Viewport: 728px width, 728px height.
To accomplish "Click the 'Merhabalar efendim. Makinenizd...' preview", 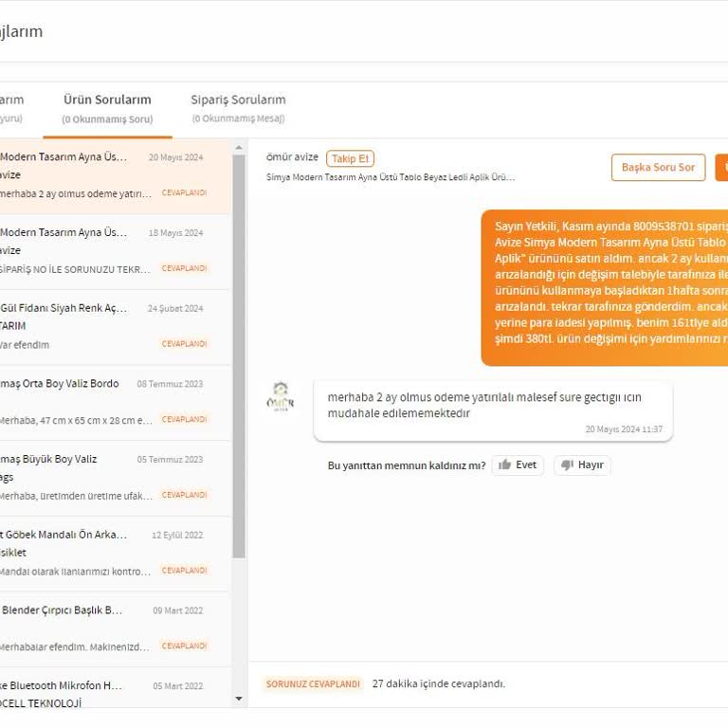I will tap(74, 647).
